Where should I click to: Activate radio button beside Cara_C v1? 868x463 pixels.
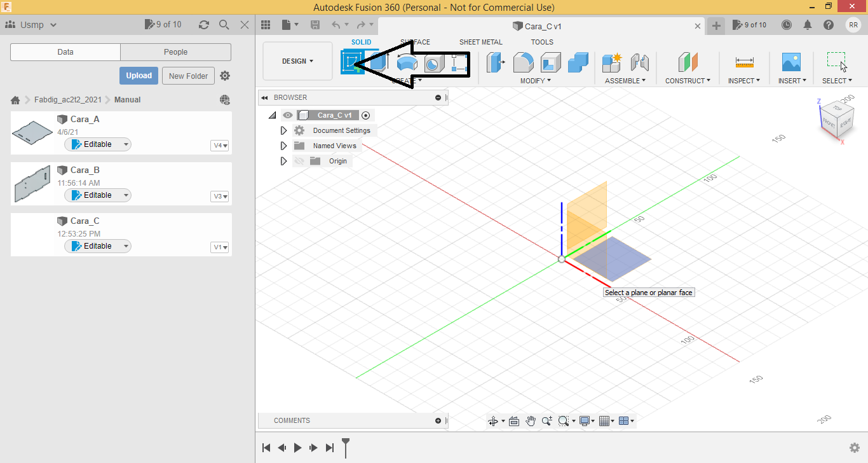tap(365, 115)
